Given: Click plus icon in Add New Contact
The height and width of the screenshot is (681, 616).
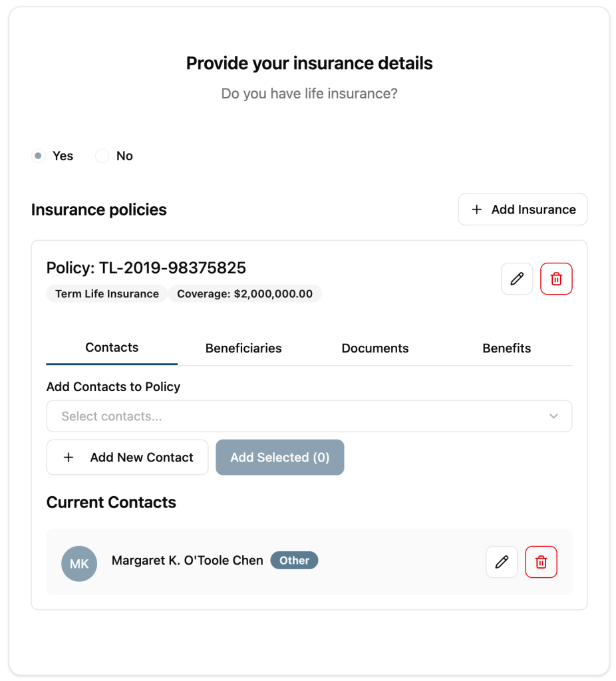Looking at the screenshot, I should pos(69,458).
